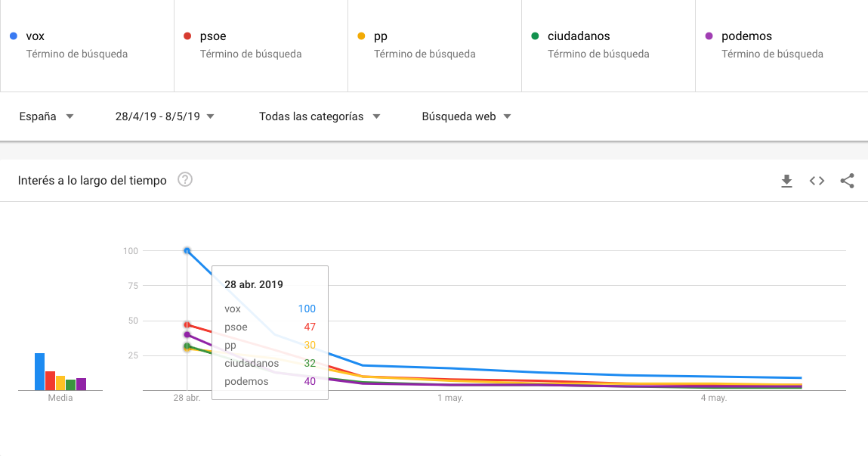Click the 1 may. axis label

[x=450, y=398]
